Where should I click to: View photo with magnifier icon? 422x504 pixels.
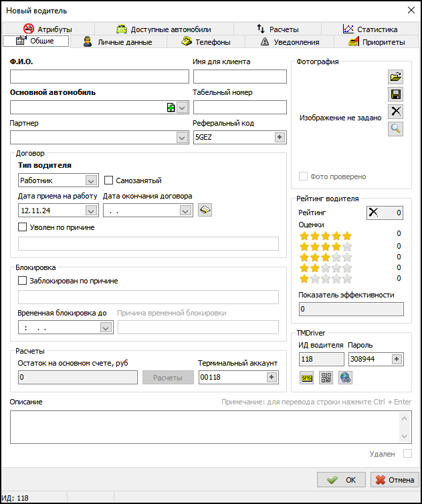[395, 129]
